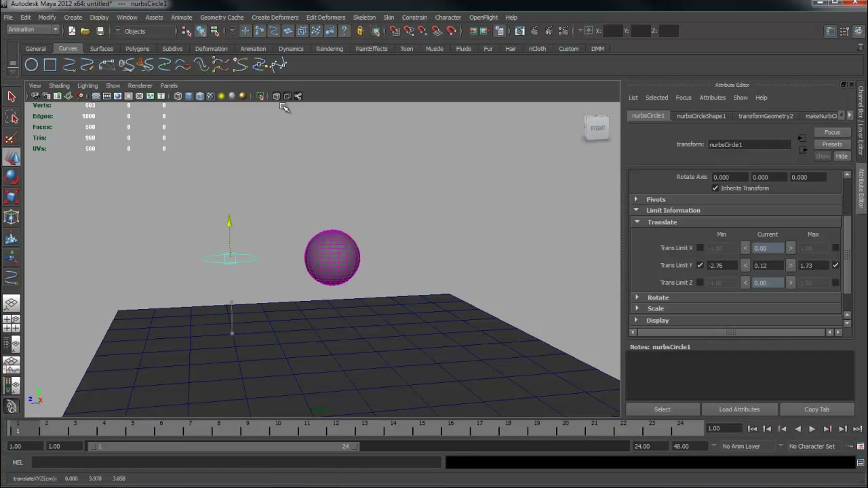The image size is (868, 488).
Task: Pick the Paint selection tool
Action: coord(12,138)
